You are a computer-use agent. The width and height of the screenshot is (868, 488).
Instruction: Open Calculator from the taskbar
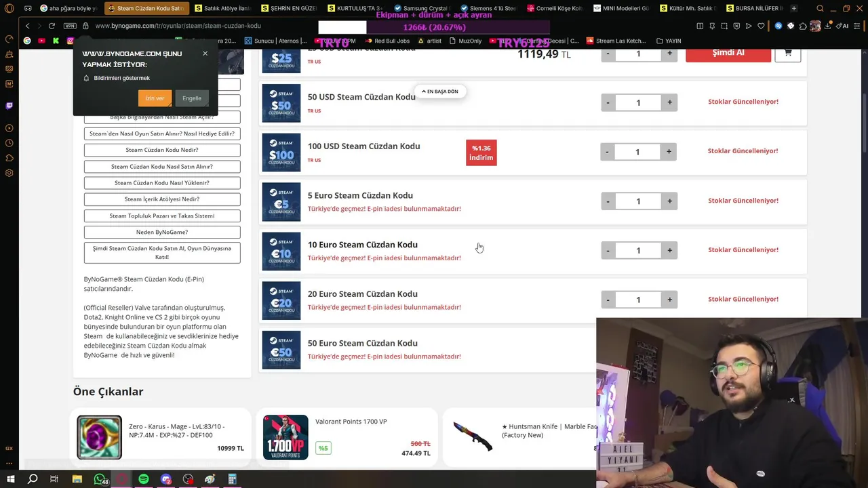pos(232,479)
